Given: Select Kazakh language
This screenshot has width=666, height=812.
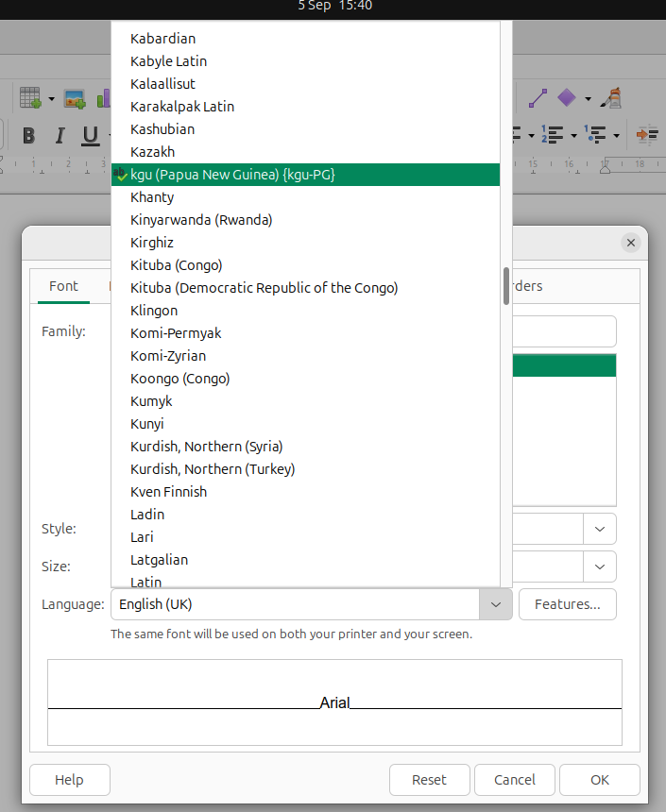Looking at the screenshot, I should pos(305,152).
